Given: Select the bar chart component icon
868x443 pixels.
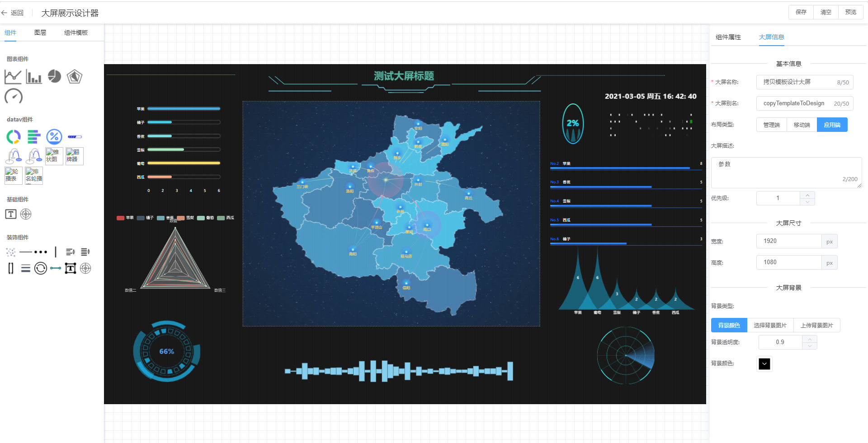Looking at the screenshot, I should [34, 77].
